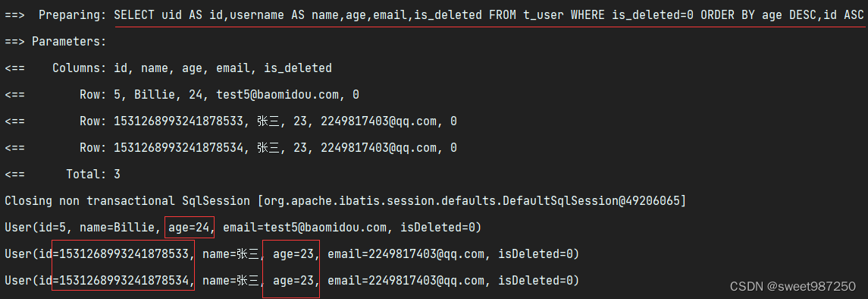Click the Columns header line
The height and width of the screenshot is (299, 868).
168,68
